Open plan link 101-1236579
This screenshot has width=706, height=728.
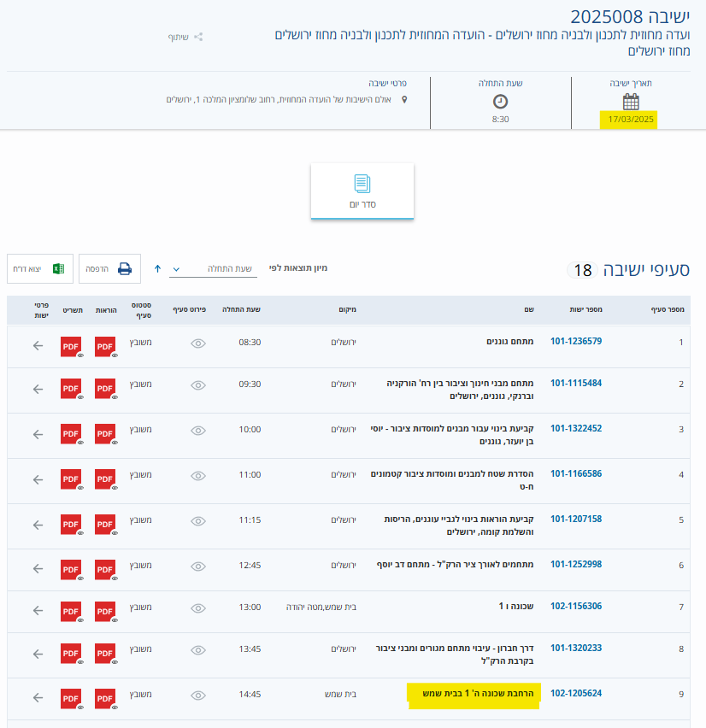[x=576, y=341]
